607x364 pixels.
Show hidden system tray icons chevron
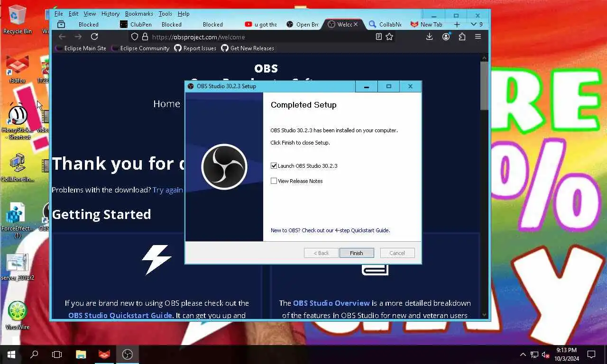523,355
